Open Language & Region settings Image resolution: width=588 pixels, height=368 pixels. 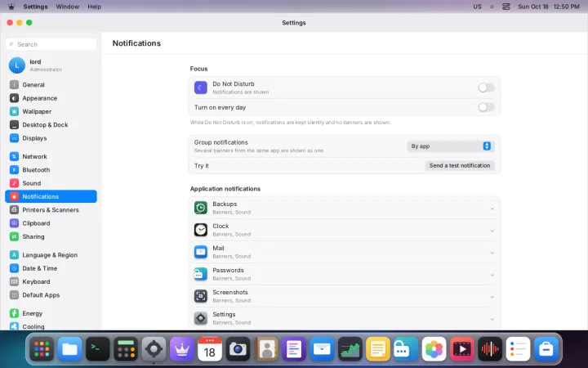click(51, 255)
